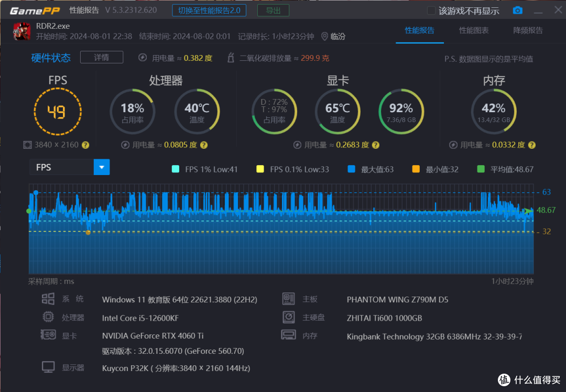Click the 299.9 克 emission value
This screenshot has width=566, height=392.
(315, 58)
